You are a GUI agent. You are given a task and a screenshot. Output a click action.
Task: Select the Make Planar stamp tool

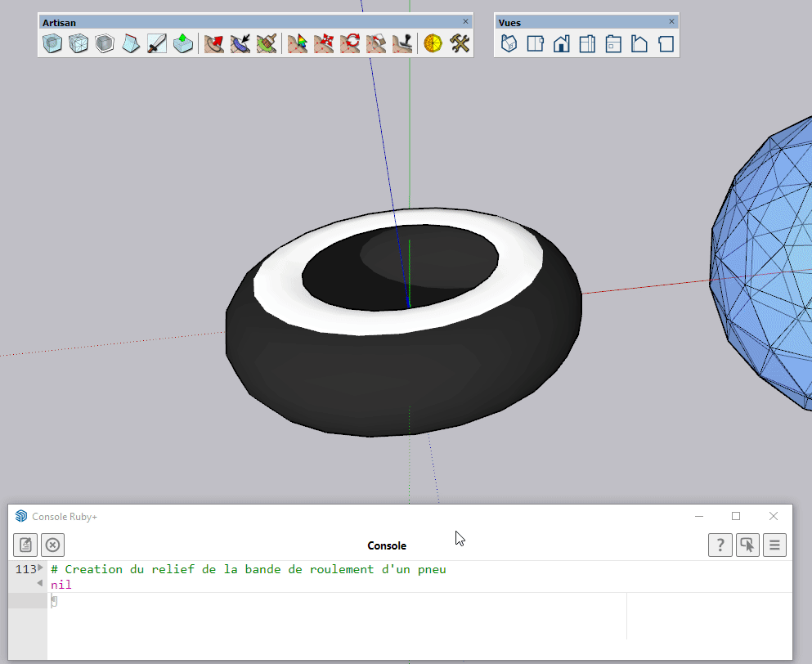[402, 43]
